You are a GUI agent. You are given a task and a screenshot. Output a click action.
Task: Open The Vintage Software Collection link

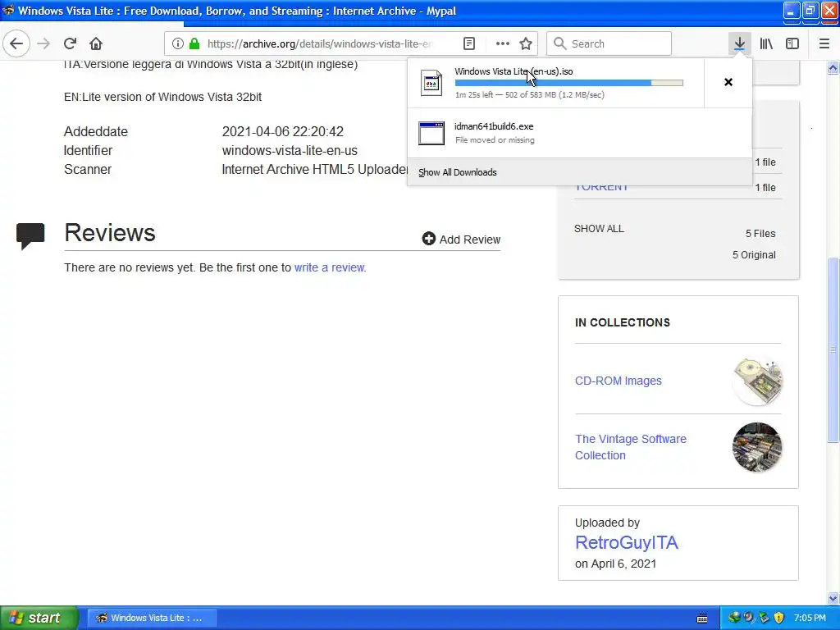point(631,447)
